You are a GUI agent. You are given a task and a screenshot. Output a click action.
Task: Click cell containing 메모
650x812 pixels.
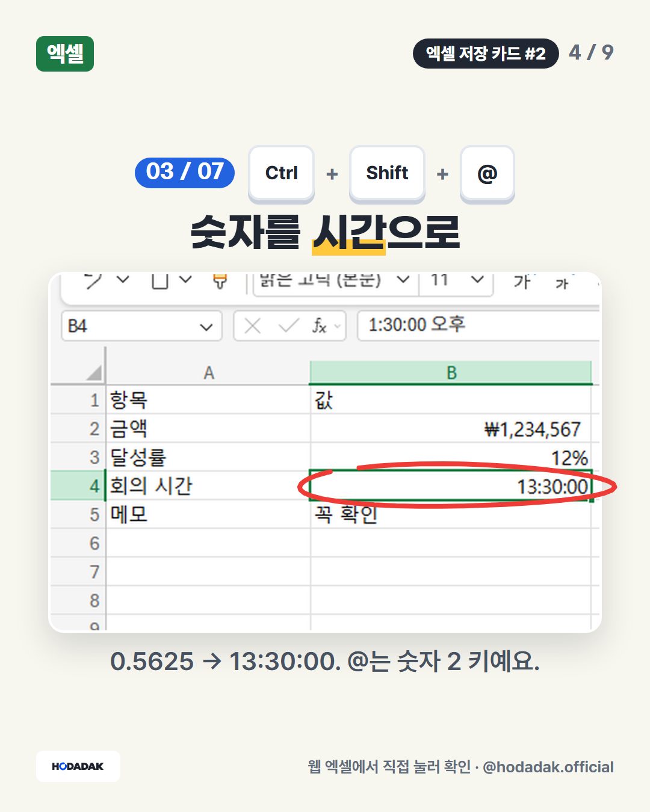pos(208,515)
